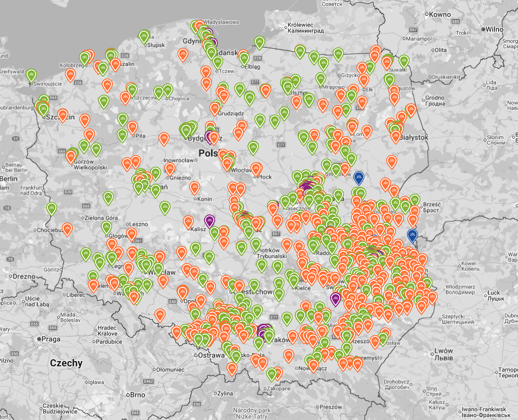Select the lone orange marker east of Białystok region

coord(392,162)
